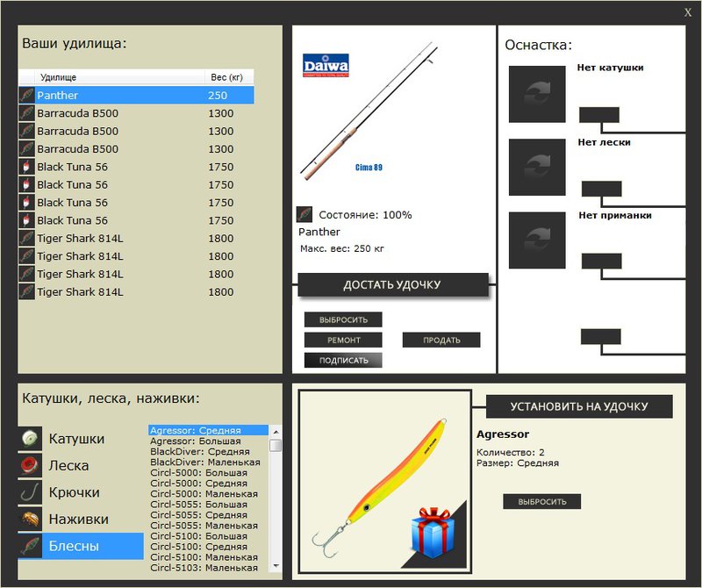
Task: Select the Блесны category
Action: point(81,546)
